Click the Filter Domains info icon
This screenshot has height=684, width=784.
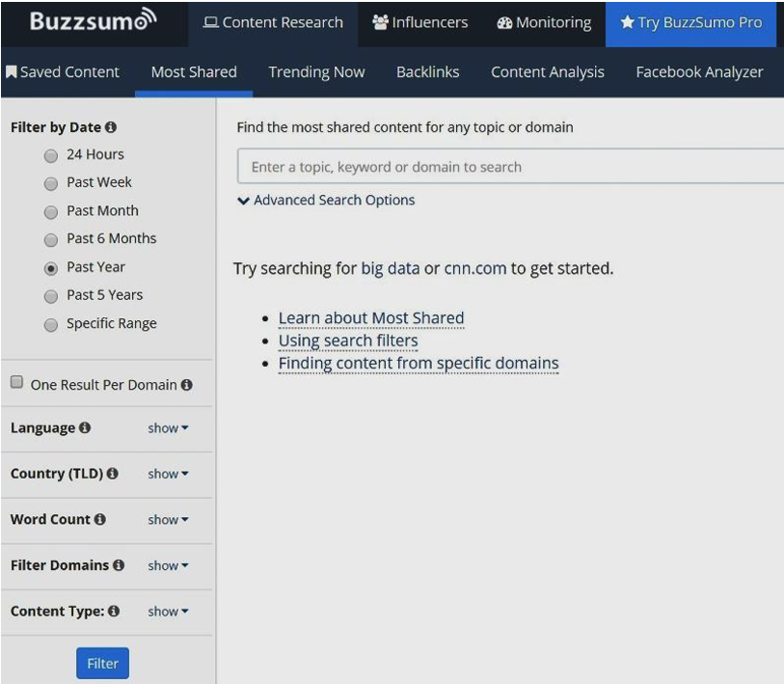coord(119,565)
